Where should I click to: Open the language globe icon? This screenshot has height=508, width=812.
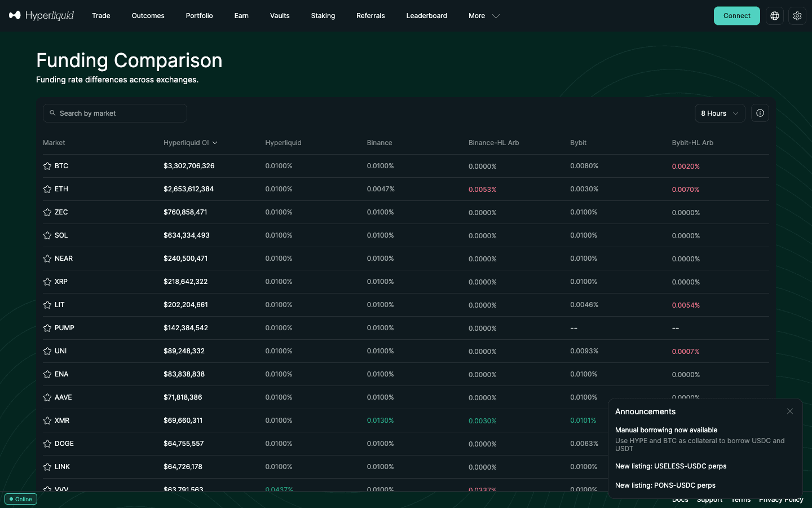(775, 16)
